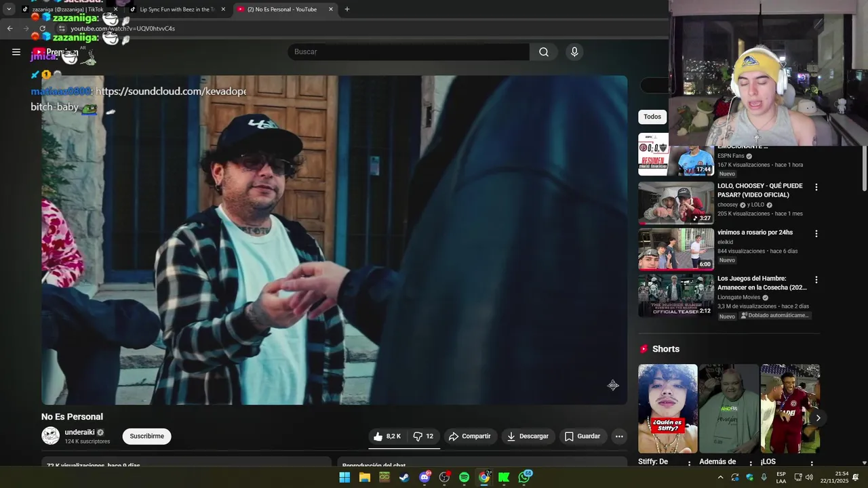Open the ESP LAA language switcher
The width and height of the screenshot is (868, 488).
(x=781, y=477)
